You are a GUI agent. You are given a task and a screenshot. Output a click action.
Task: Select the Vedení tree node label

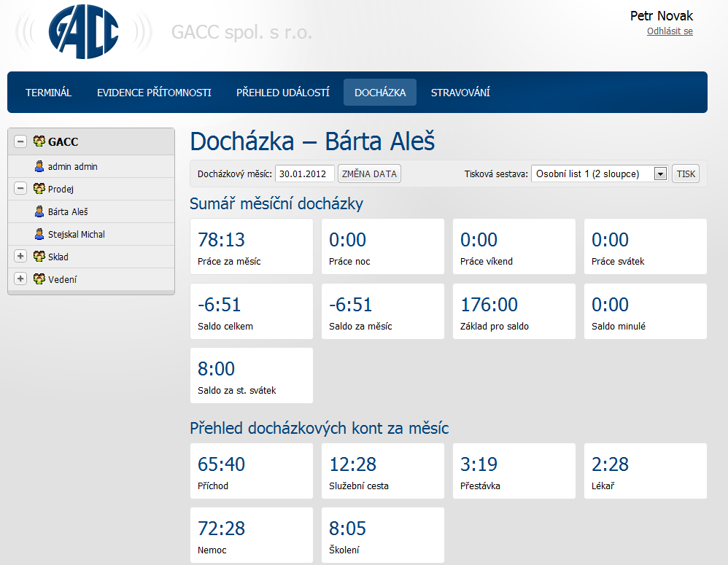62,280
